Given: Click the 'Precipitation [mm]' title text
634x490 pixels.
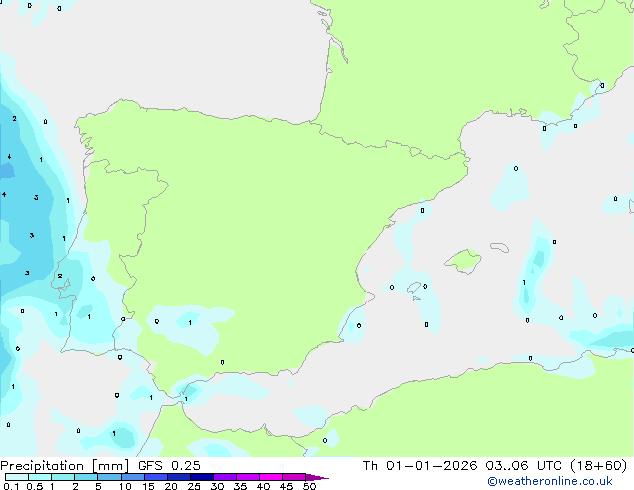Looking at the screenshot, I should click(x=65, y=466).
